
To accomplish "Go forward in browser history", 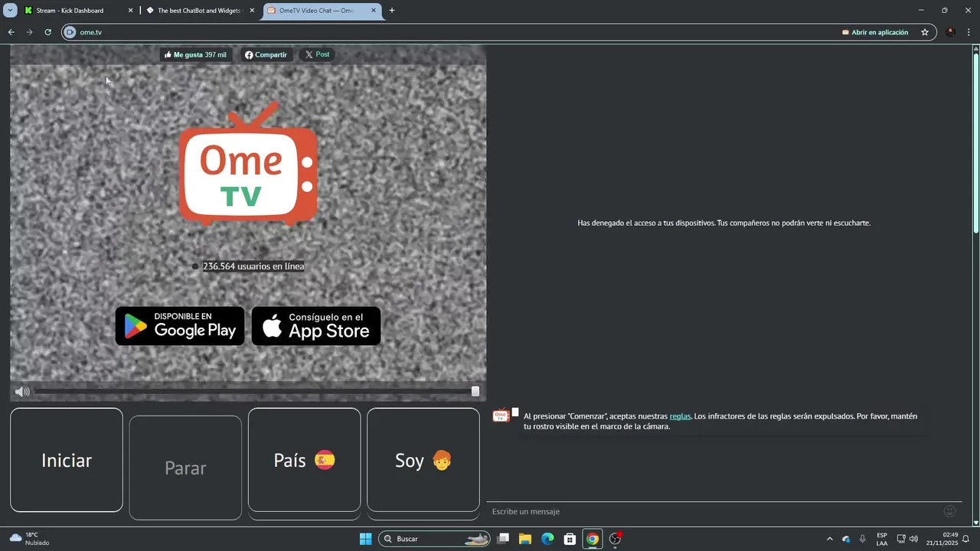I will pos(29,32).
